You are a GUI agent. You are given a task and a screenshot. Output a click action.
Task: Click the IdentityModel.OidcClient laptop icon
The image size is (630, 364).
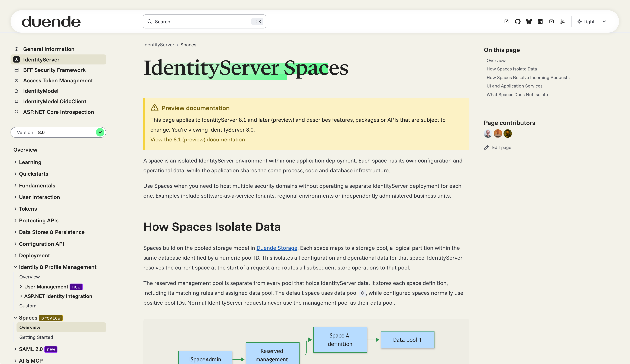17,102
